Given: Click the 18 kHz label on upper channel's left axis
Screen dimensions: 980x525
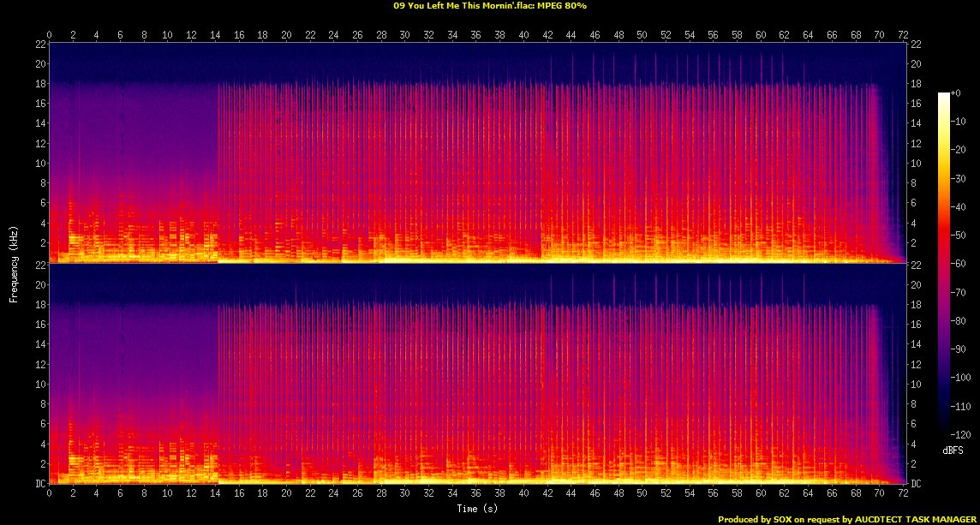Looking at the screenshot, I should 39,84.
